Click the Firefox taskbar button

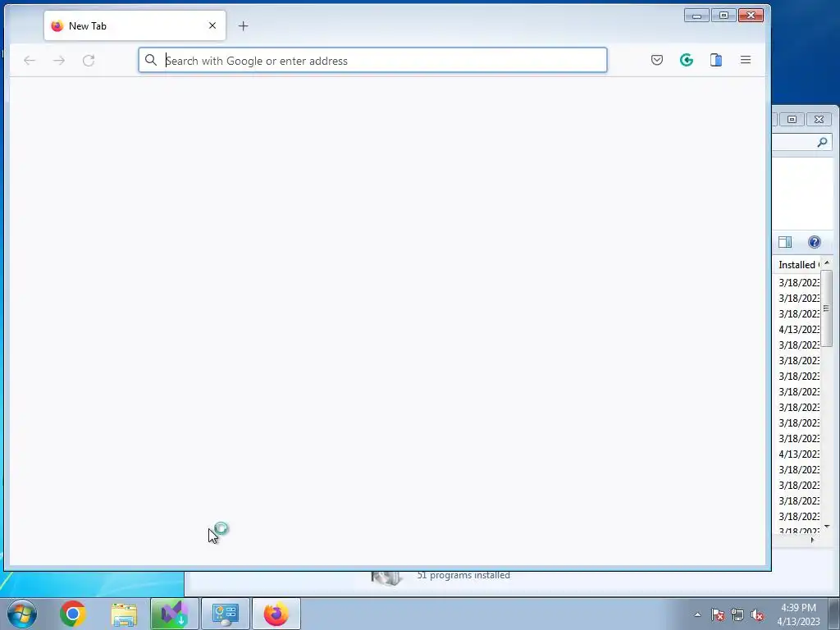tap(276, 614)
